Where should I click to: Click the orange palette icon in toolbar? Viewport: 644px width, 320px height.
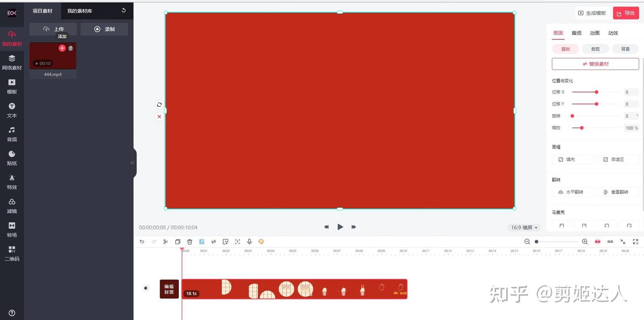coord(261,241)
